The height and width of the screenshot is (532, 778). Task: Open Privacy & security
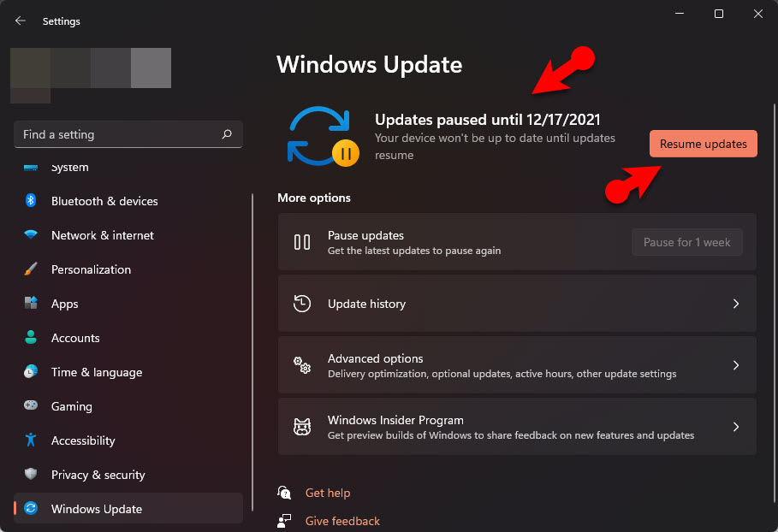[x=128, y=475]
